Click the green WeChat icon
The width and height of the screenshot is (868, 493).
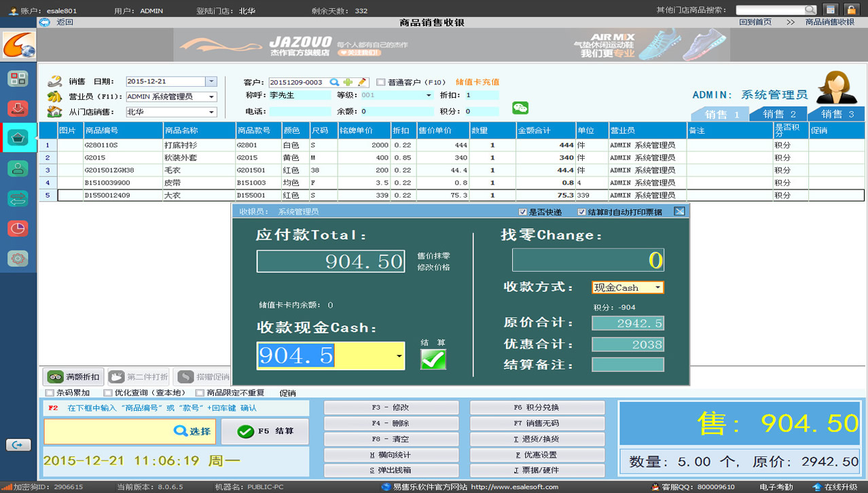[x=520, y=108]
